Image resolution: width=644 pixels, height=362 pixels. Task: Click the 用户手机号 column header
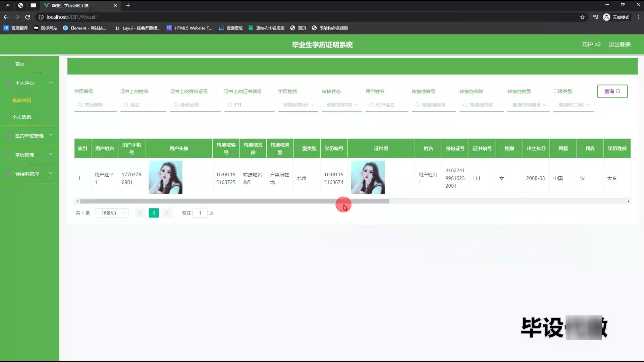pyautogui.click(x=131, y=148)
